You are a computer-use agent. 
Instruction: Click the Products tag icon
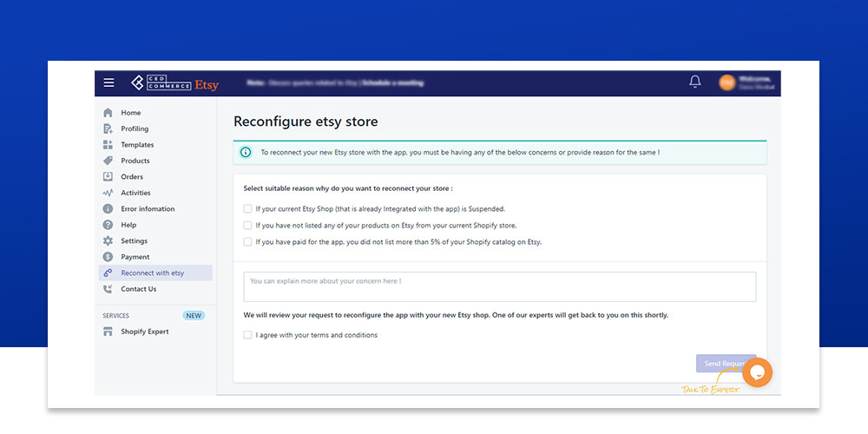(108, 161)
